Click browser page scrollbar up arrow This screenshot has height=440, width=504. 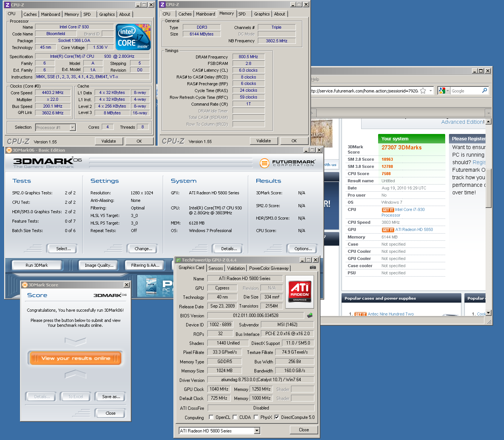[x=489, y=122]
